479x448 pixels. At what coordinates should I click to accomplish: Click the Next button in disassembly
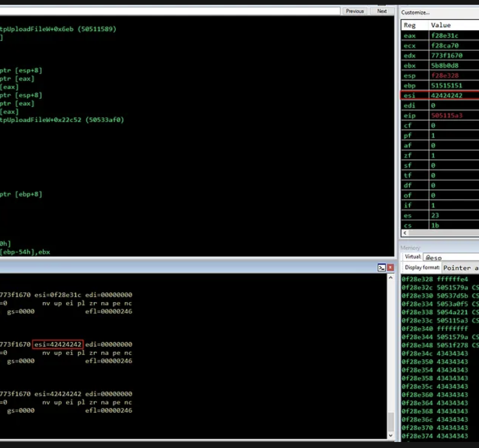click(x=382, y=11)
